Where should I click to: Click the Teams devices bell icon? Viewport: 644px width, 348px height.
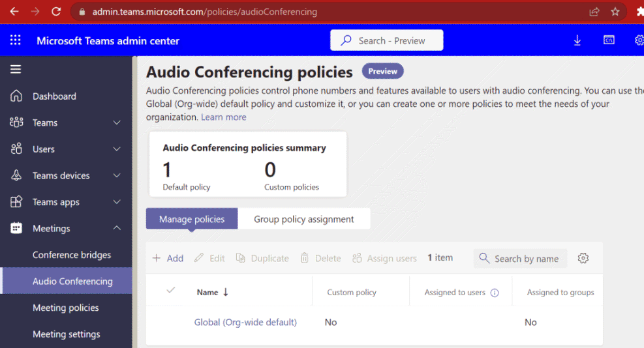tap(16, 175)
